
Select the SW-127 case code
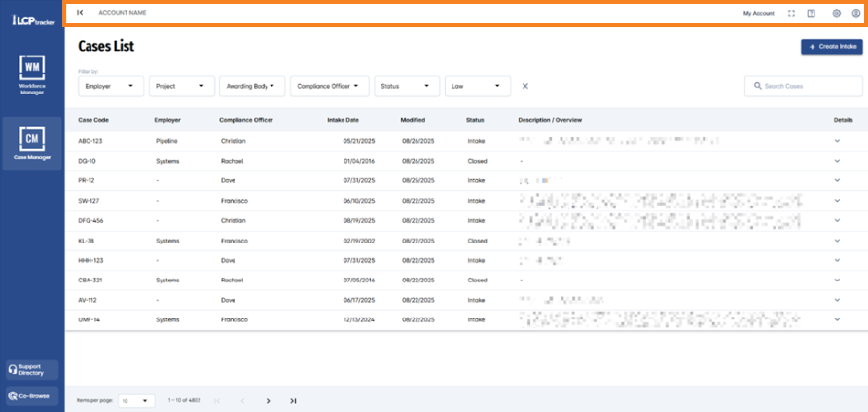[89, 201]
